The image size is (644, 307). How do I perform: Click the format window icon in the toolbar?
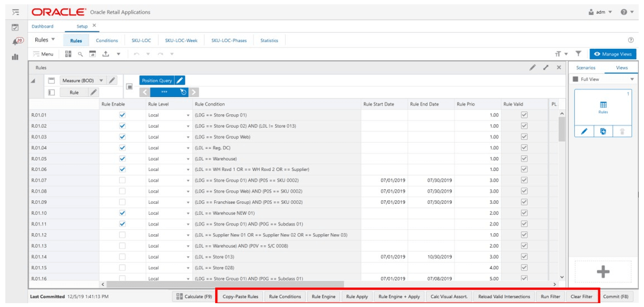tap(93, 54)
